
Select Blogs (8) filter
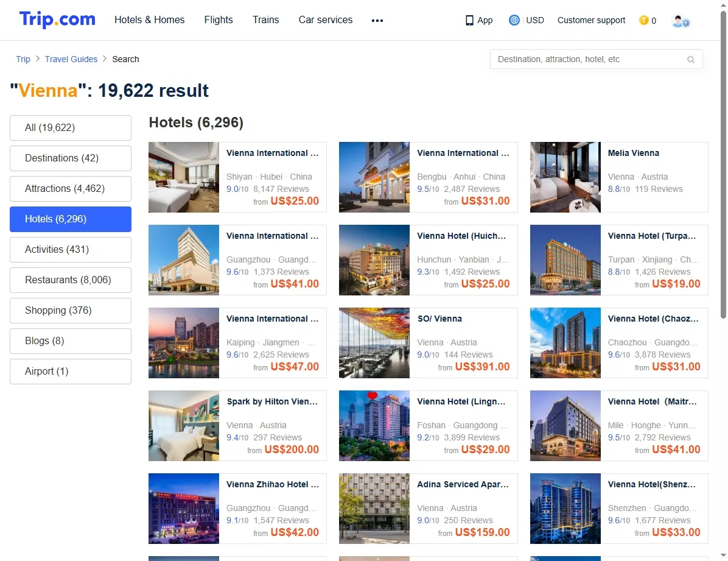point(71,341)
